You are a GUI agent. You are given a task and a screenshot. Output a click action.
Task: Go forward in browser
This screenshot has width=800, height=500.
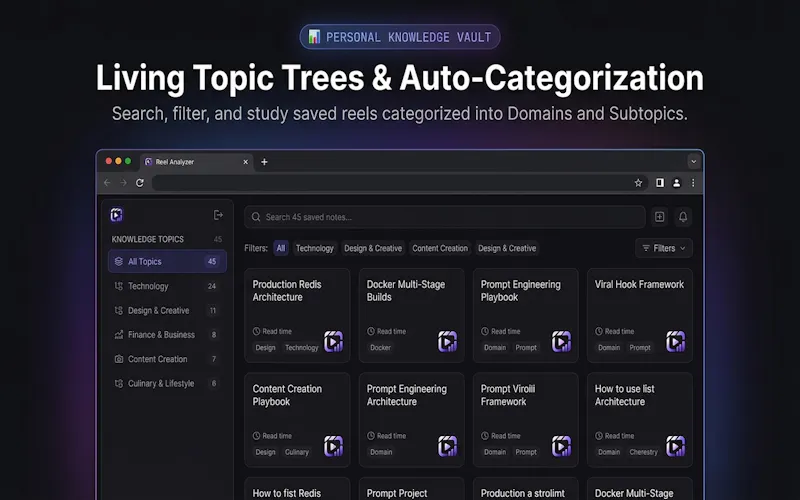[x=123, y=183]
